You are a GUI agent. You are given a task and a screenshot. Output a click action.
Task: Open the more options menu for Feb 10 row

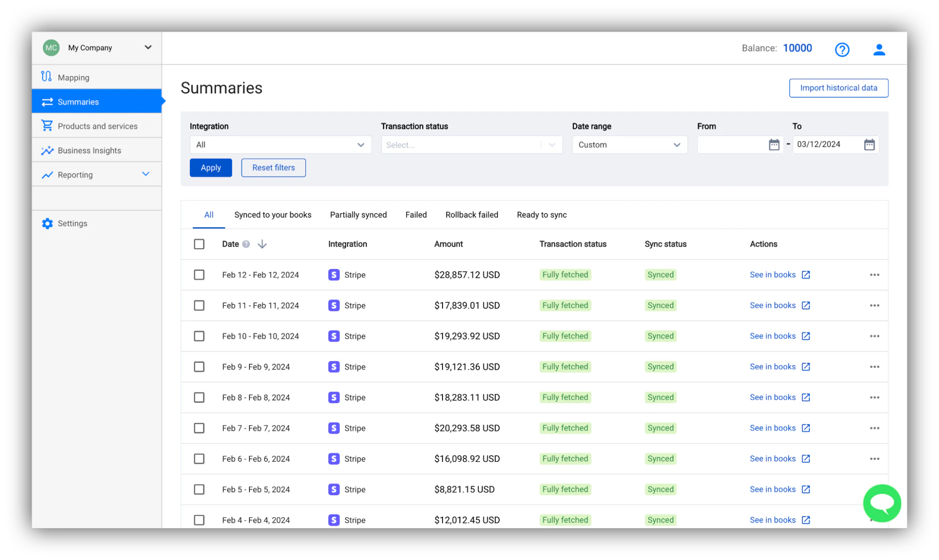pyautogui.click(x=874, y=336)
